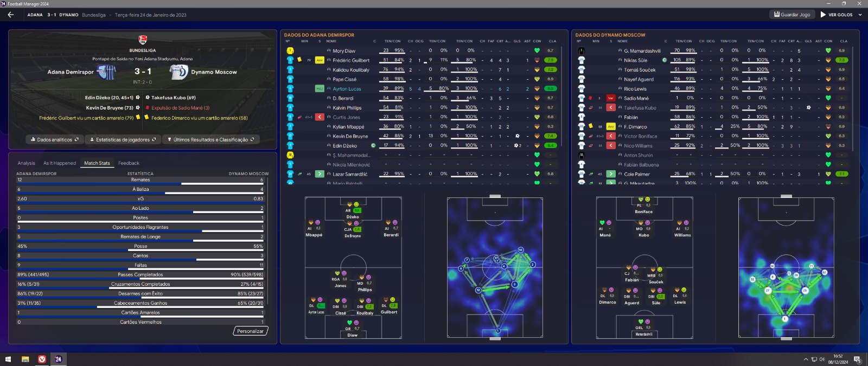The height and width of the screenshot is (366, 868).
Task: Click the HdJ badge beside Ayrton Lucas
Action: (320, 88)
